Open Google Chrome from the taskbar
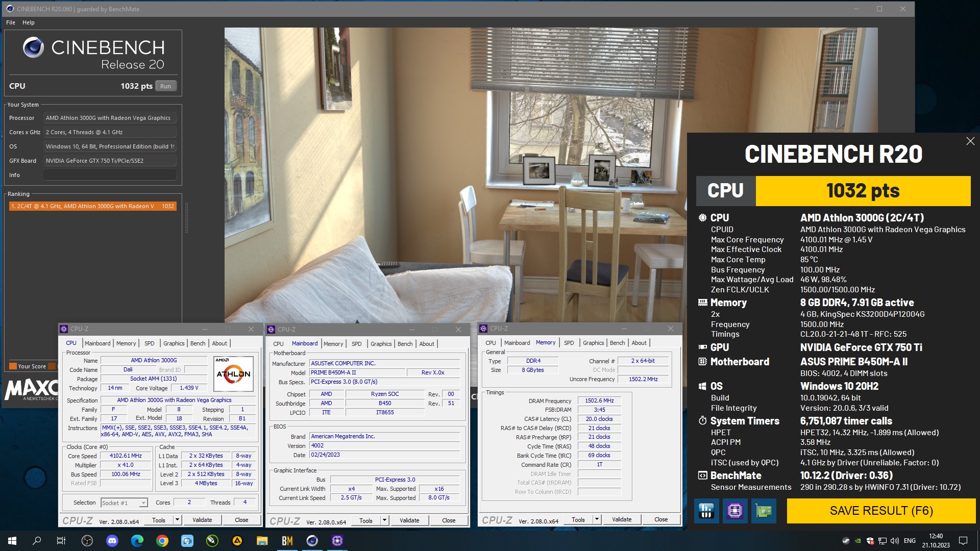This screenshot has height=551, width=980. tap(162, 541)
